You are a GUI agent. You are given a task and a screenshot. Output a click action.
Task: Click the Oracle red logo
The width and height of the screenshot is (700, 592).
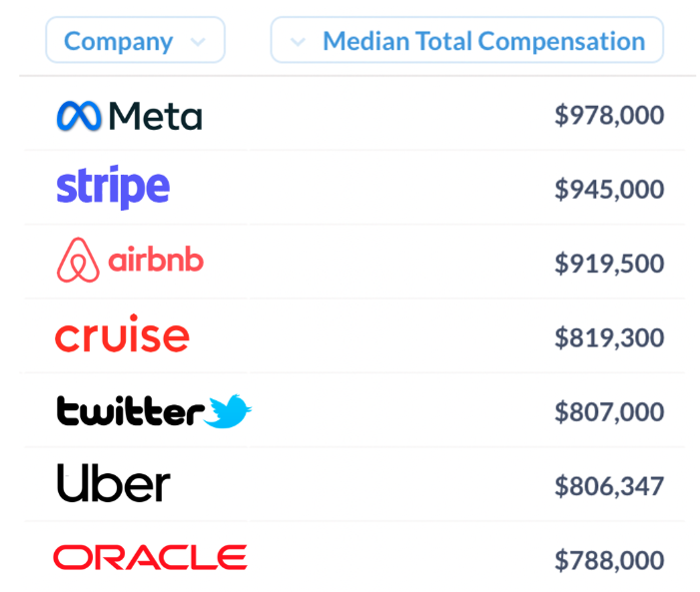point(150,557)
